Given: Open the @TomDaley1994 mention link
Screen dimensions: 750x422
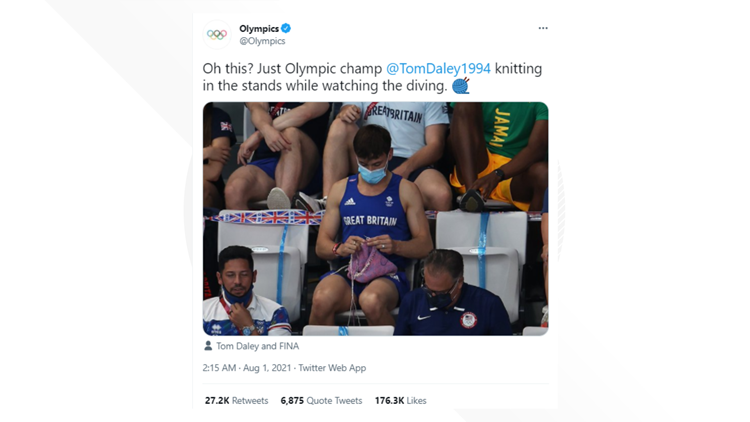Looking at the screenshot, I should pos(438,68).
